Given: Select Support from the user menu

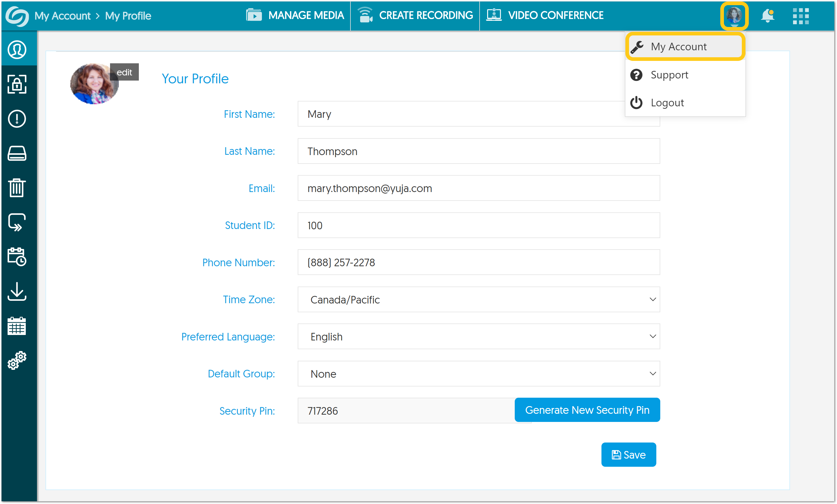Looking at the screenshot, I should click(685, 75).
